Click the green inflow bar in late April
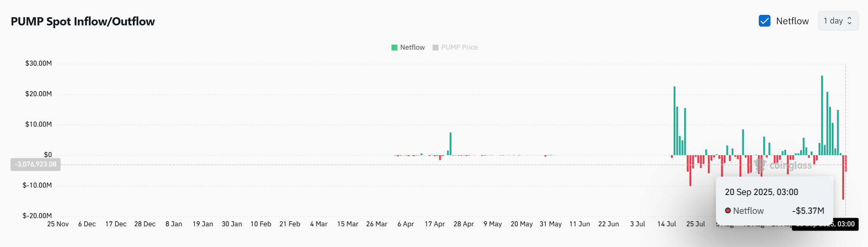This screenshot has width=868, height=247. click(451, 143)
